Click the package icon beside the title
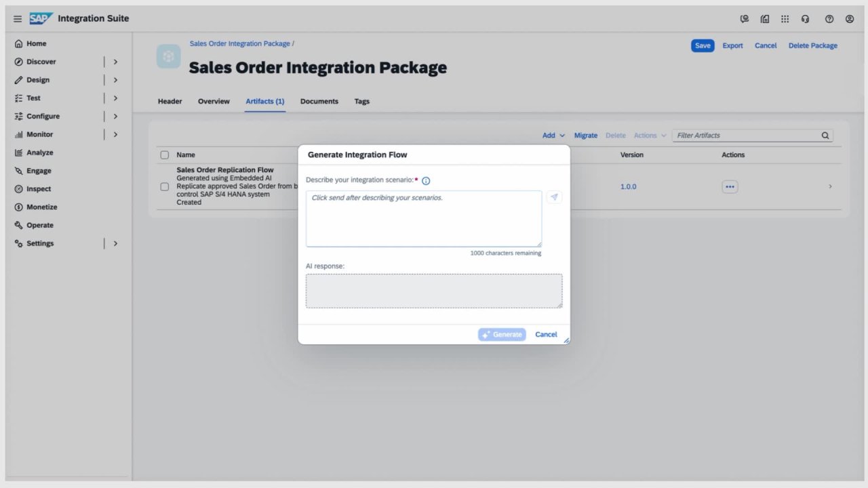 (x=168, y=56)
